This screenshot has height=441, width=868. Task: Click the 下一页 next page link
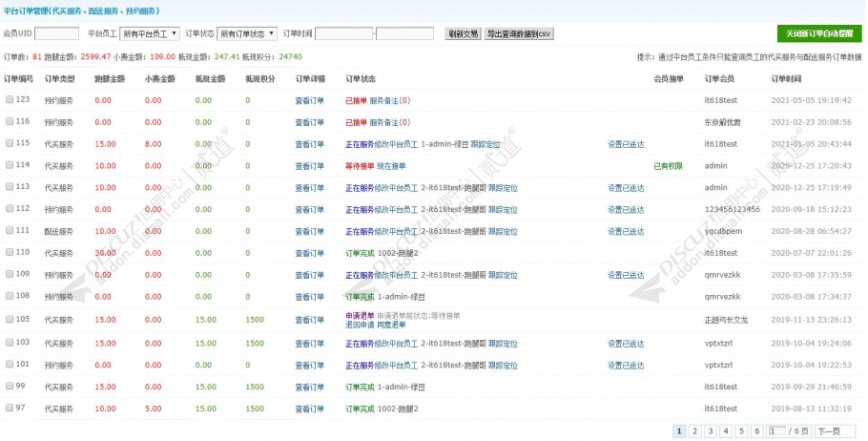click(x=835, y=431)
